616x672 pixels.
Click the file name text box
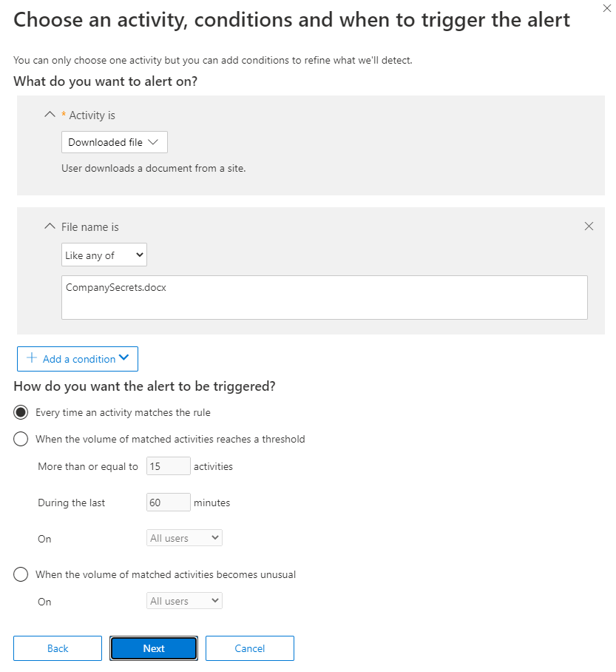pyautogui.click(x=324, y=305)
